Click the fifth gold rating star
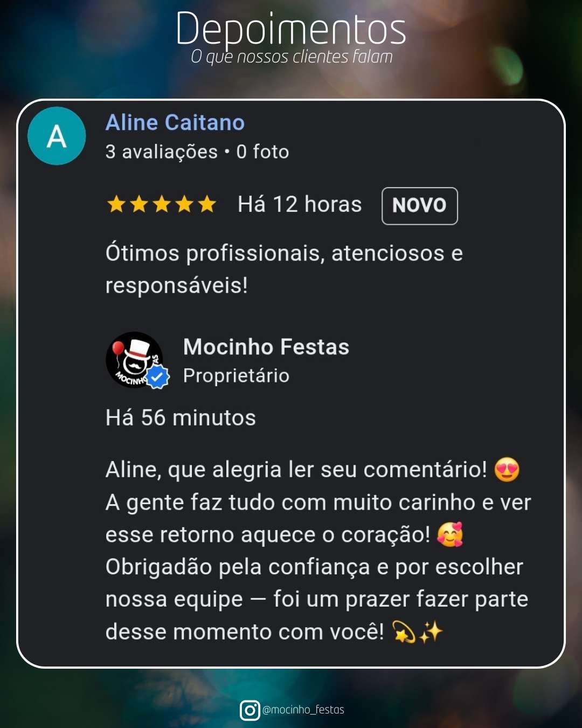Image resolution: width=582 pixels, height=728 pixels. [x=206, y=204]
